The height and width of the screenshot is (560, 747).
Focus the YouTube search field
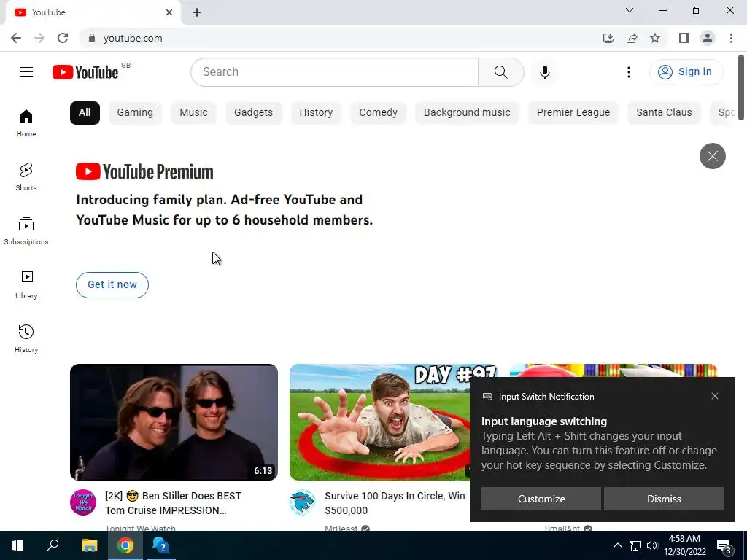point(334,72)
